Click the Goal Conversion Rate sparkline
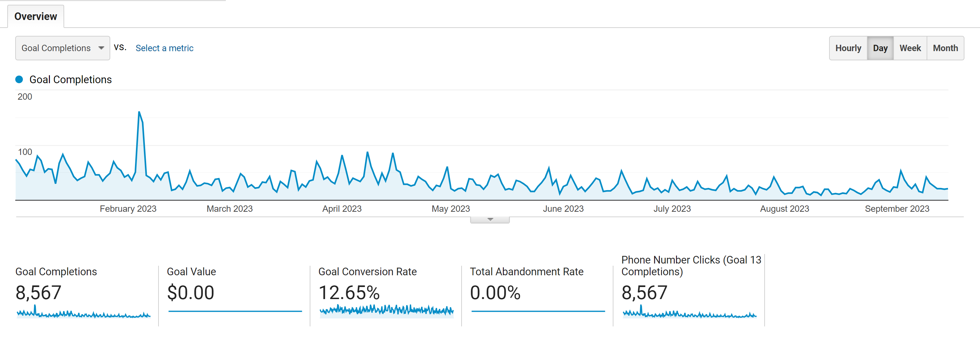 coord(387,310)
